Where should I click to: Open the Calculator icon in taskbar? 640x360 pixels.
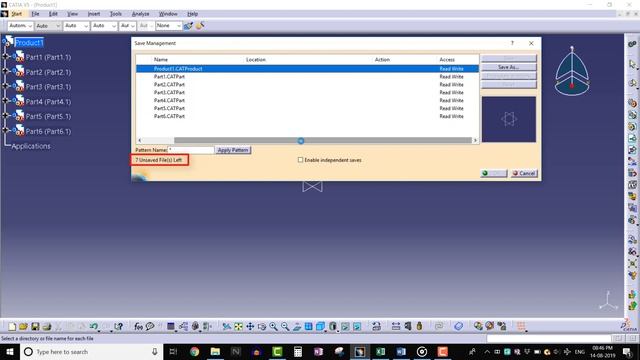click(298, 351)
